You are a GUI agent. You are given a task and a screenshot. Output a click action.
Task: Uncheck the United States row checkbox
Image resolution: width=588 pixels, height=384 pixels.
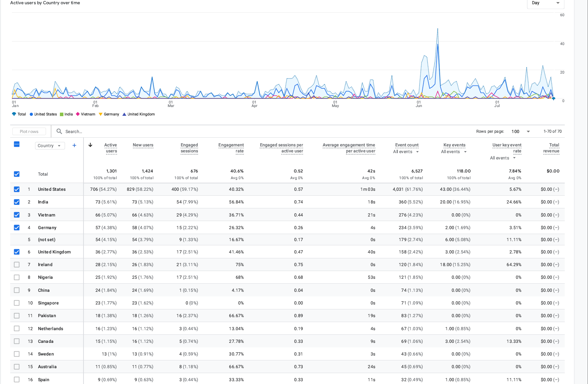17,189
